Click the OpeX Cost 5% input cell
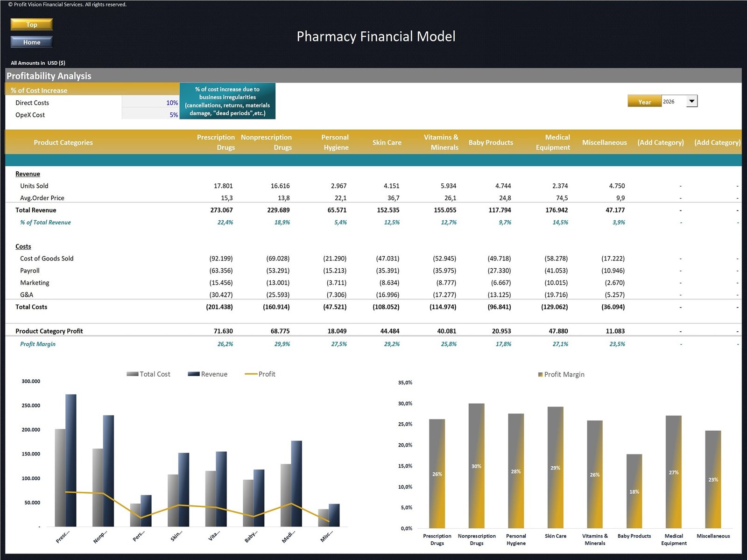Viewport: 747px width, 560px height. (151, 115)
